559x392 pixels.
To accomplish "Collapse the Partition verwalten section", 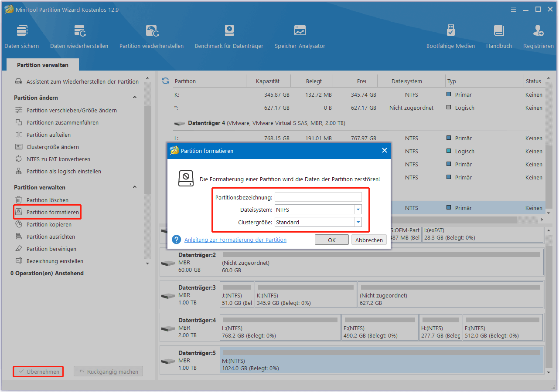I will 135,187.
